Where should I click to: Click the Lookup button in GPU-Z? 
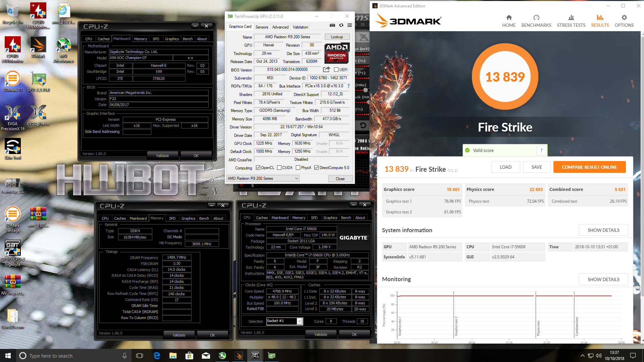337,37
